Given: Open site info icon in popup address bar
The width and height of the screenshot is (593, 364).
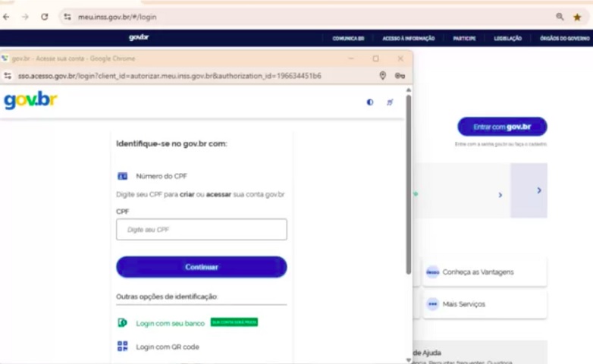Looking at the screenshot, I should (8, 76).
